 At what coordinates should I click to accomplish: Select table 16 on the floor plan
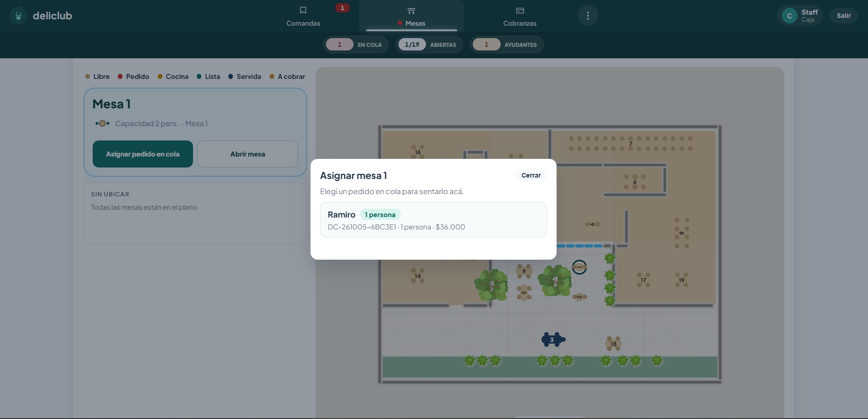click(418, 152)
